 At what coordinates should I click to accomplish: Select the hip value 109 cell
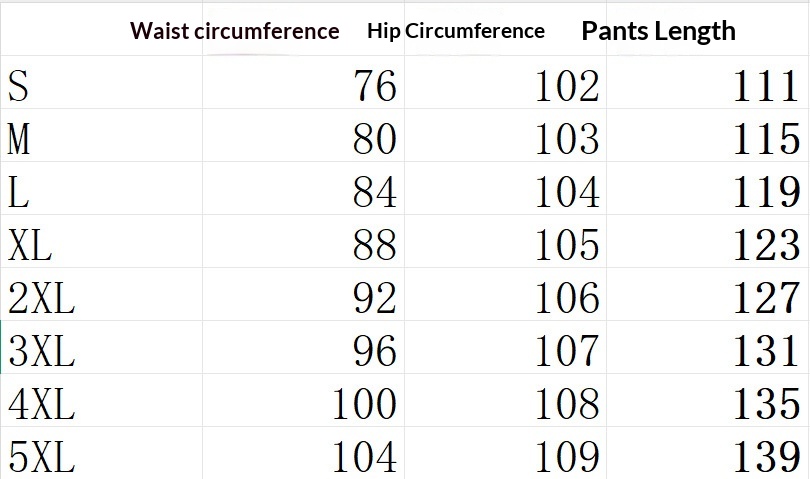coord(566,458)
